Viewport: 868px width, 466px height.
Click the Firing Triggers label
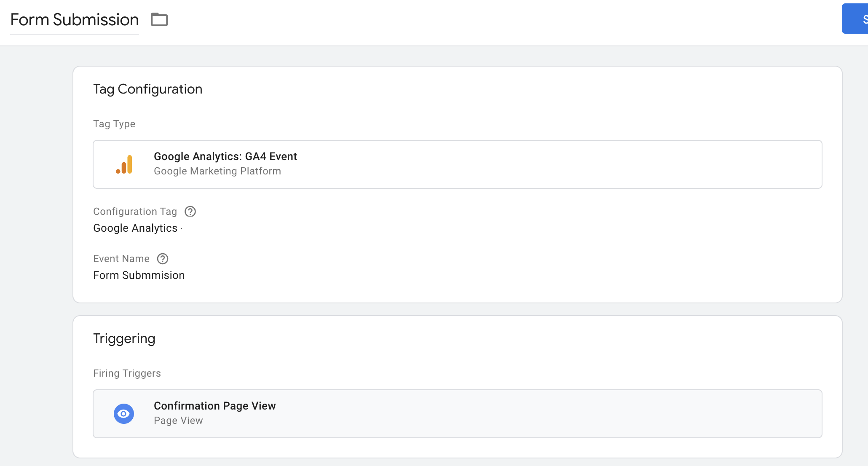(x=127, y=373)
